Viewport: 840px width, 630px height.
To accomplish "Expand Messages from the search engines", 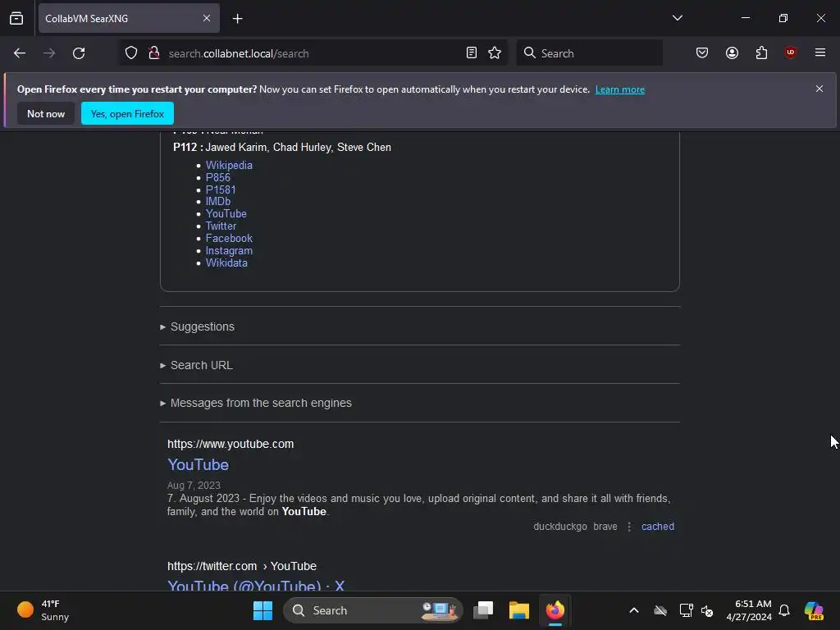I will [x=256, y=403].
